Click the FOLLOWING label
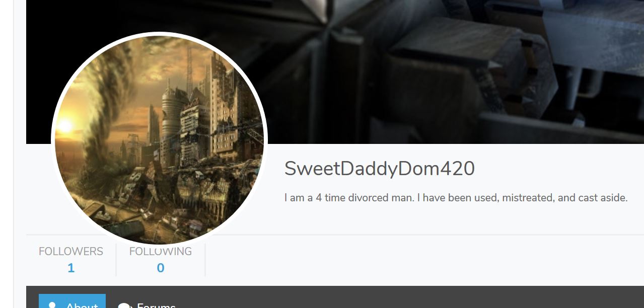The image size is (644, 308). click(161, 251)
